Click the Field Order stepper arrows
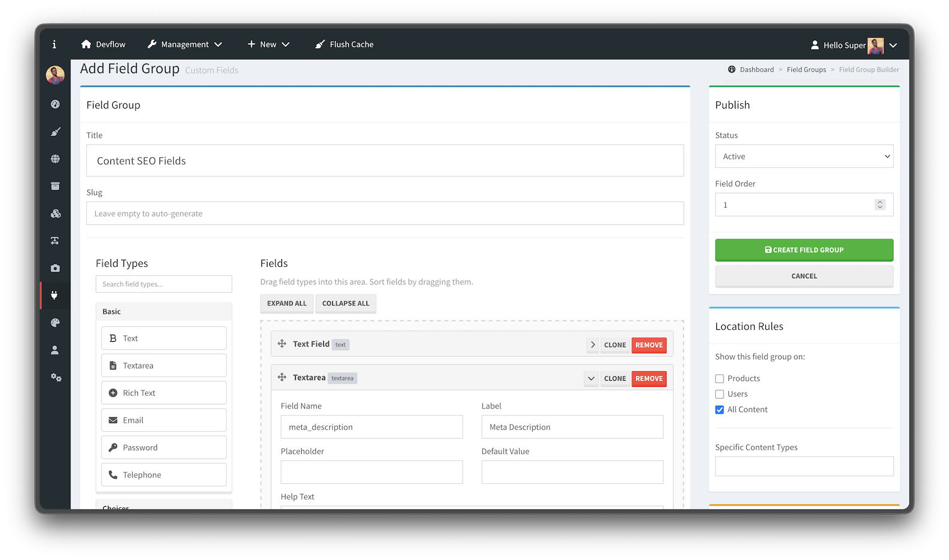The image size is (949, 560). click(x=880, y=204)
